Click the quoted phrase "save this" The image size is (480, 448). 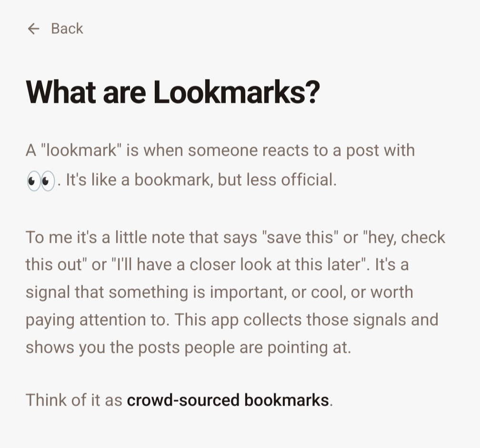tap(299, 237)
